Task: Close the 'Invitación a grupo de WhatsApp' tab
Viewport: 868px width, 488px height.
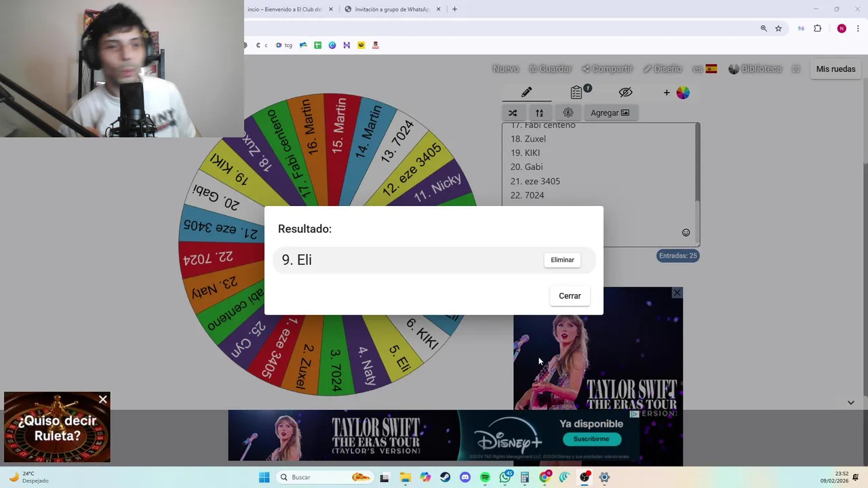Action: pos(438,9)
